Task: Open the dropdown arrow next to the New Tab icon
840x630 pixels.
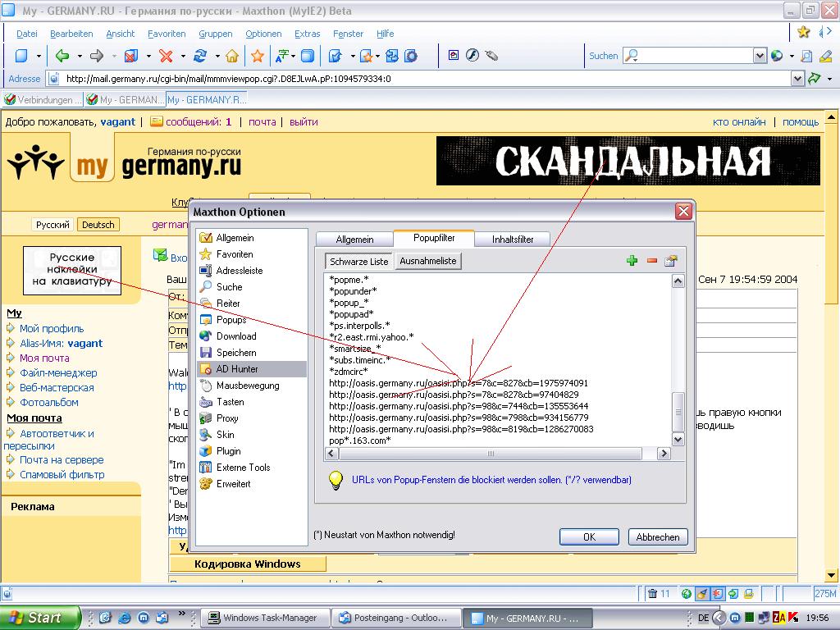Action: pyautogui.click(x=39, y=56)
